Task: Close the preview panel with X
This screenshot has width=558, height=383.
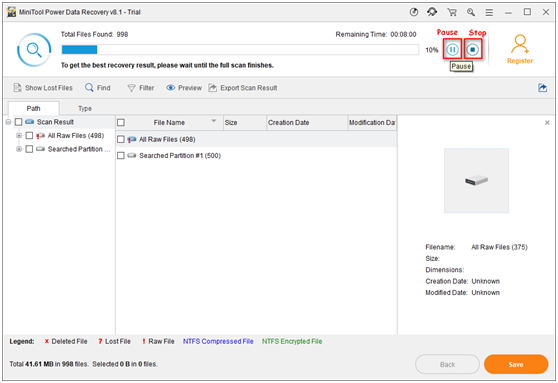Action: pos(547,123)
